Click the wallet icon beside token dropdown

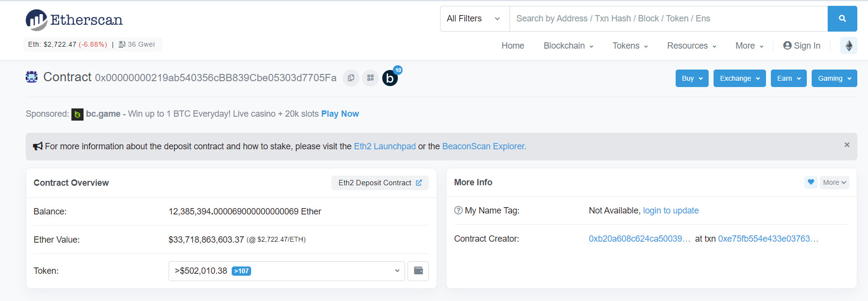[418, 271]
